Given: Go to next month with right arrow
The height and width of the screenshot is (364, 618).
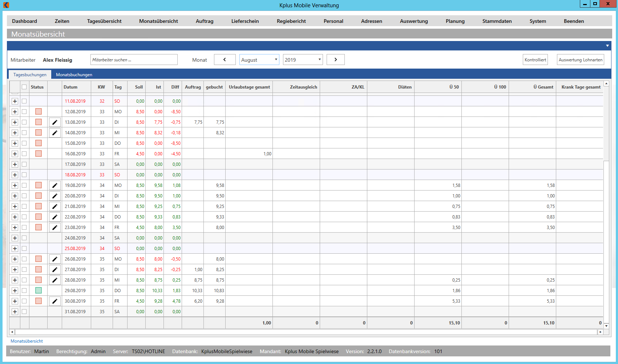Looking at the screenshot, I should coord(336,60).
